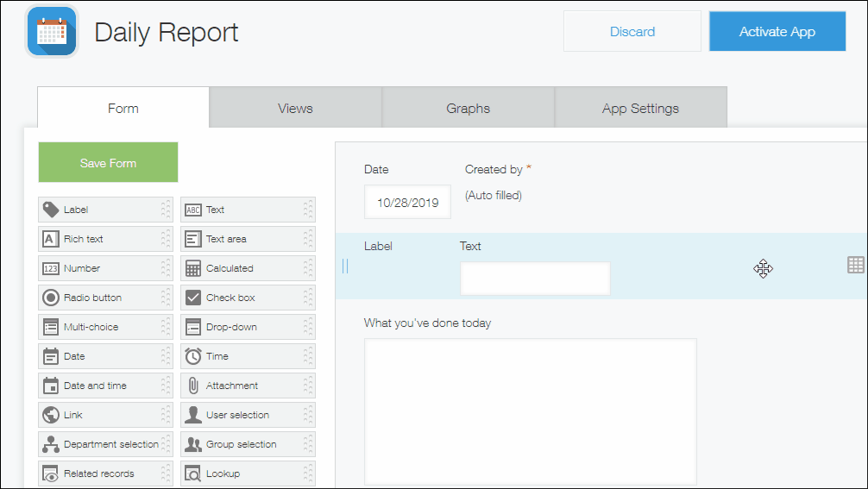Select the Attachment paperclip icon
Image resolution: width=868 pixels, height=489 pixels.
click(193, 386)
